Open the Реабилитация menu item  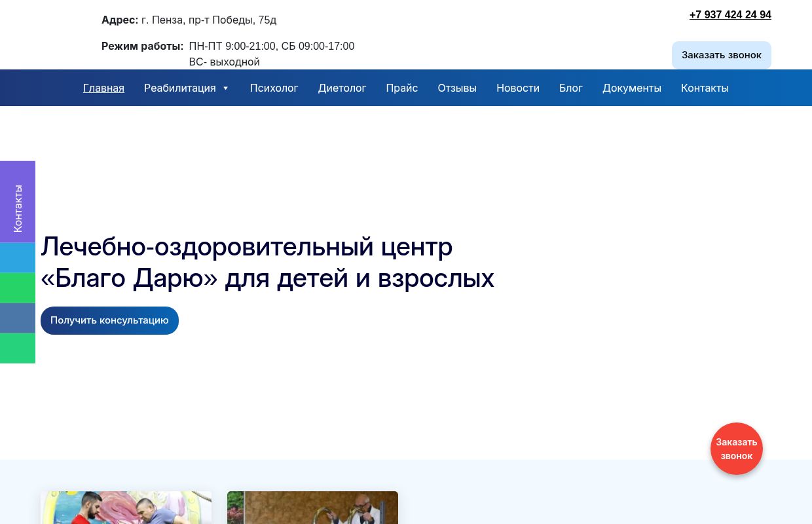[x=180, y=88]
